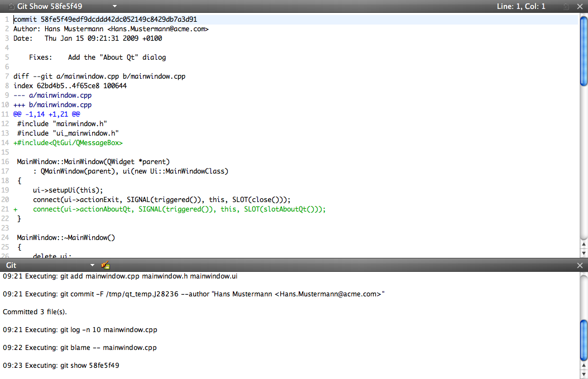
Task: Close the Git output pane
Action: coord(580,266)
